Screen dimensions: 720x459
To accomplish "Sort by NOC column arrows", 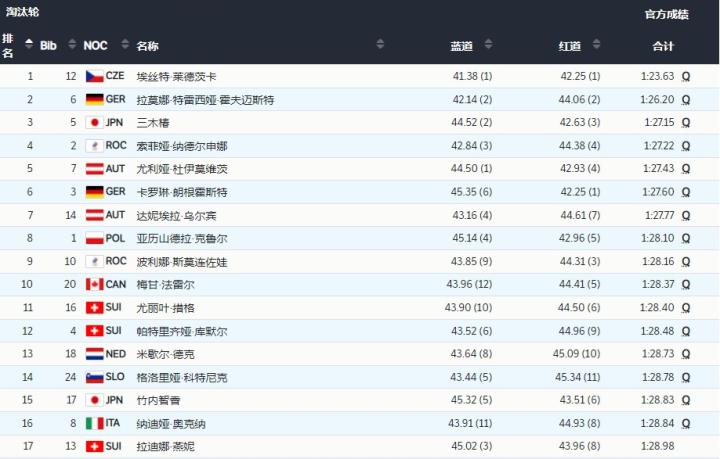I will point(124,45).
